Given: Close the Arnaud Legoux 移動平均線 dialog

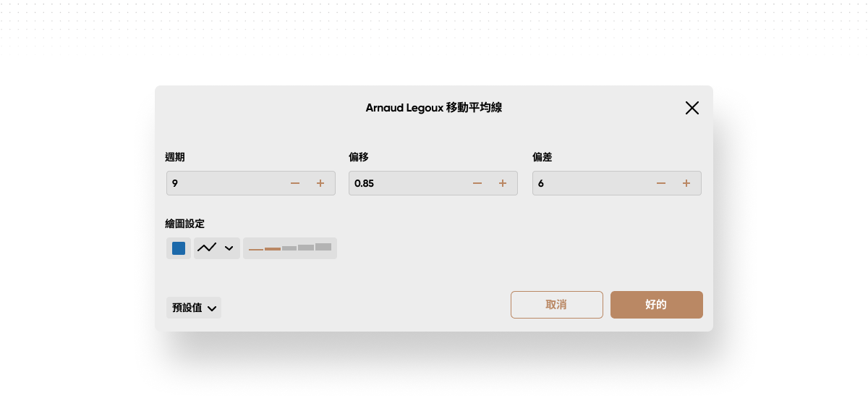Looking at the screenshot, I should 692,108.
